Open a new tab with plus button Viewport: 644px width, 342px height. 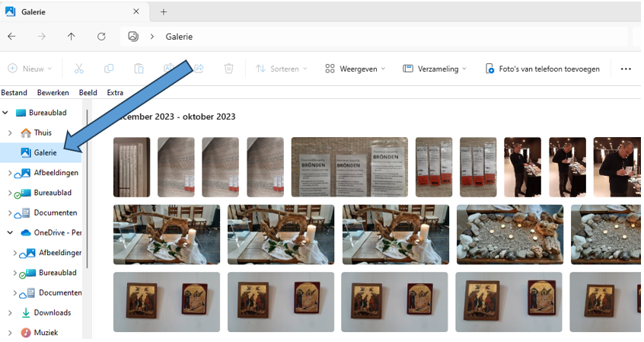(164, 11)
